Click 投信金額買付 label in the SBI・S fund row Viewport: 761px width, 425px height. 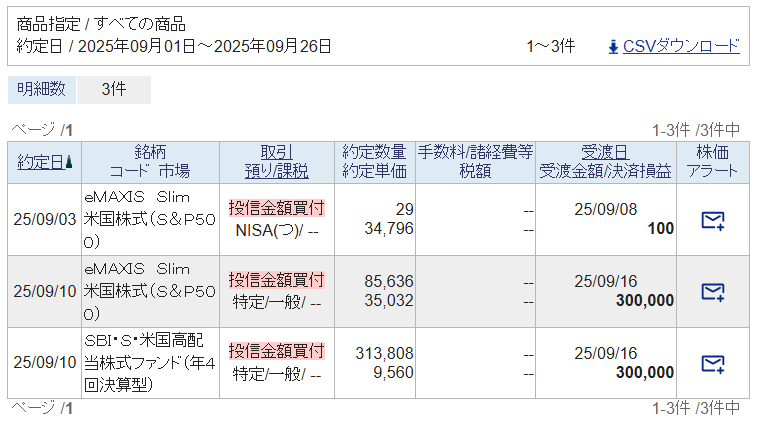pos(276,351)
